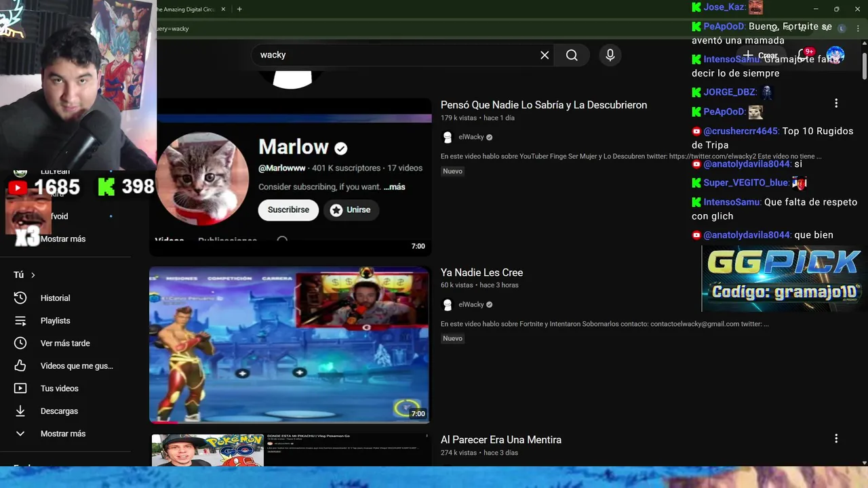Click the Historial clock icon
The height and width of the screenshot is (488, 868).
point(20,298)
